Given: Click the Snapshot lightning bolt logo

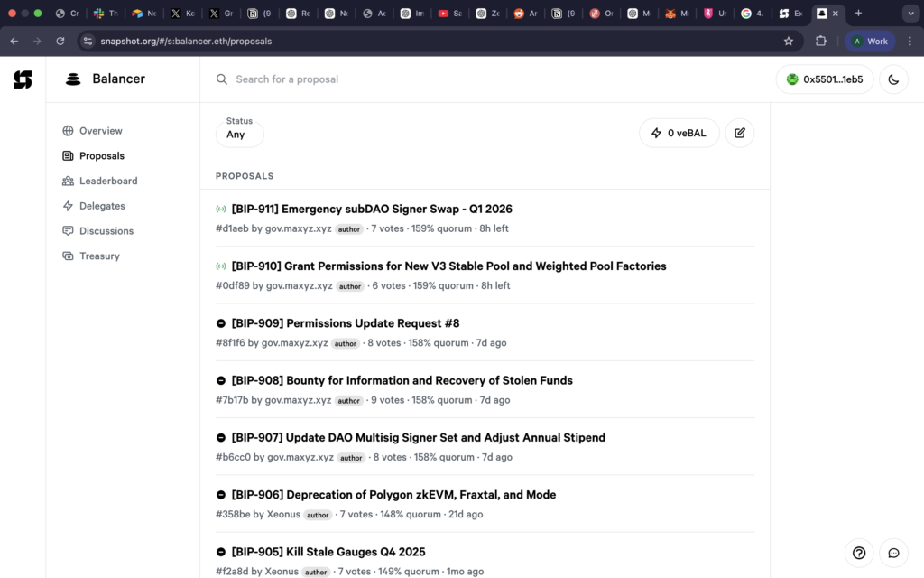Looking at the screenshot, I should pyautogui.click(x=23, y=79).
